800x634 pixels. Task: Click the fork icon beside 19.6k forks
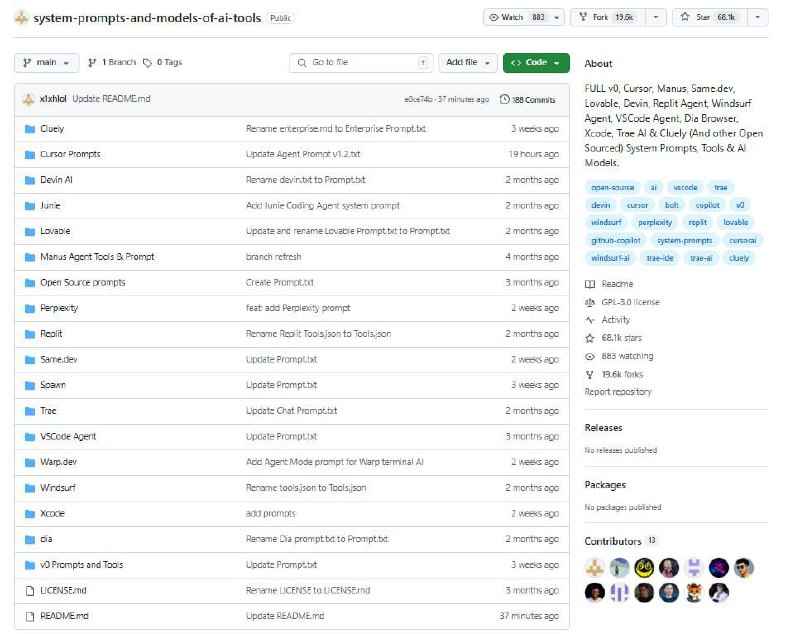(x=590, y=375)
